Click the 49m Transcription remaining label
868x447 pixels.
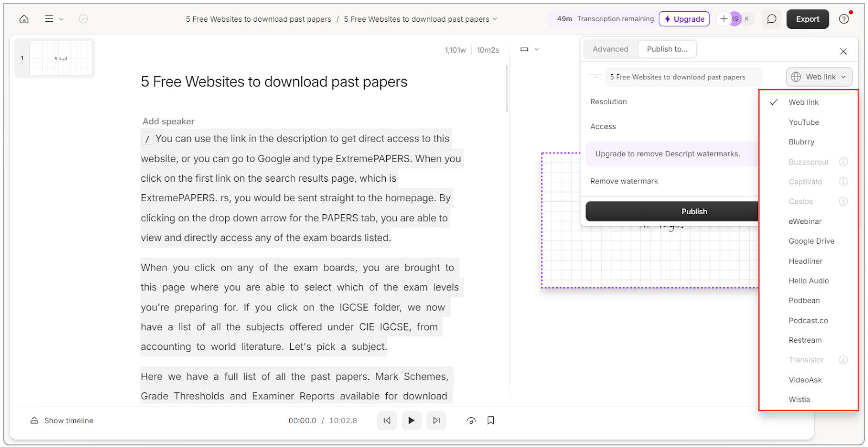605,19
